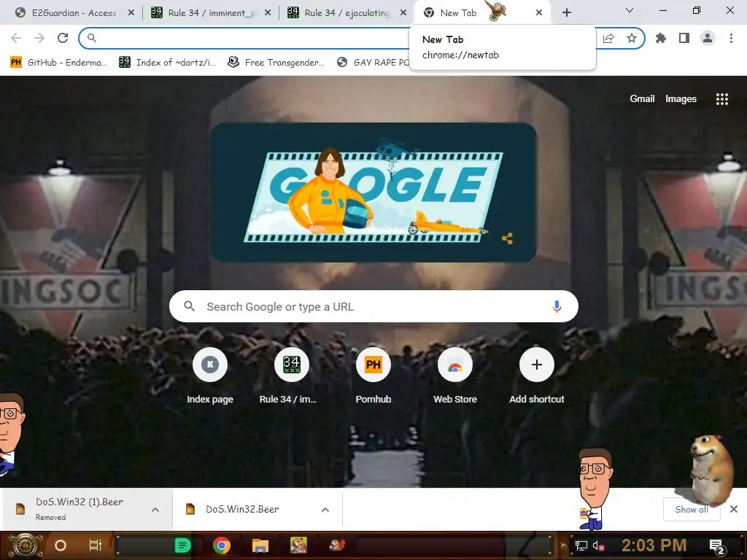This screenshot has height=560, width=747.
Task: Close the New Tab tab
Action: (x=539, y=13)
